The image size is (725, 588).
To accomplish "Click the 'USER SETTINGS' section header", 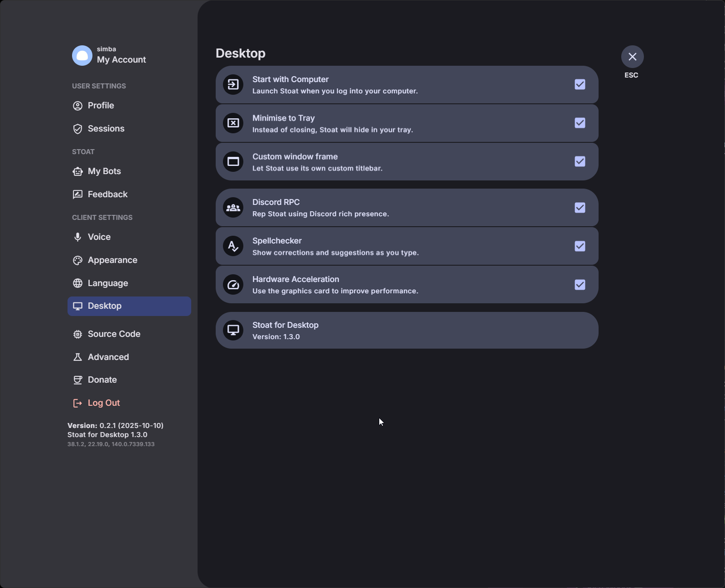I will [x=99, y=86].
